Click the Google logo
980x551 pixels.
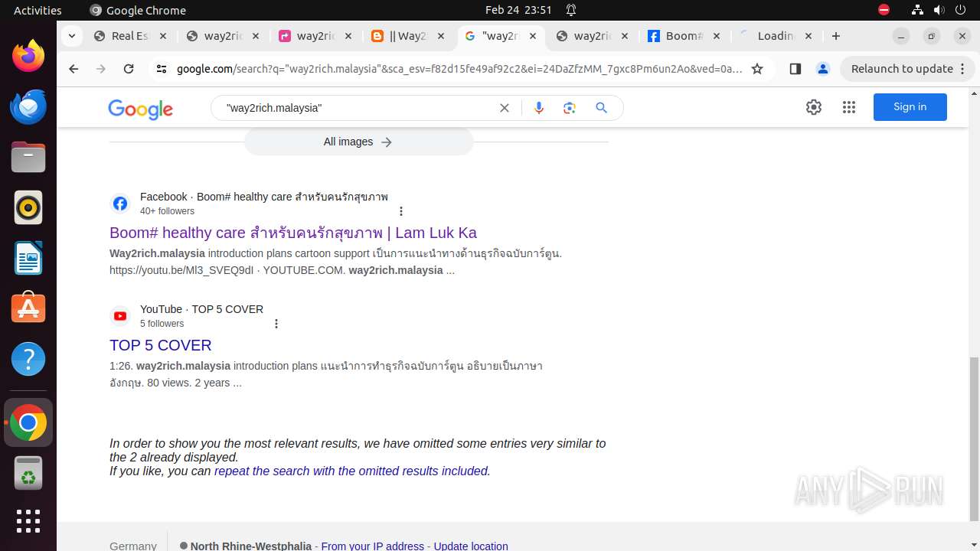tap(141, 109)
